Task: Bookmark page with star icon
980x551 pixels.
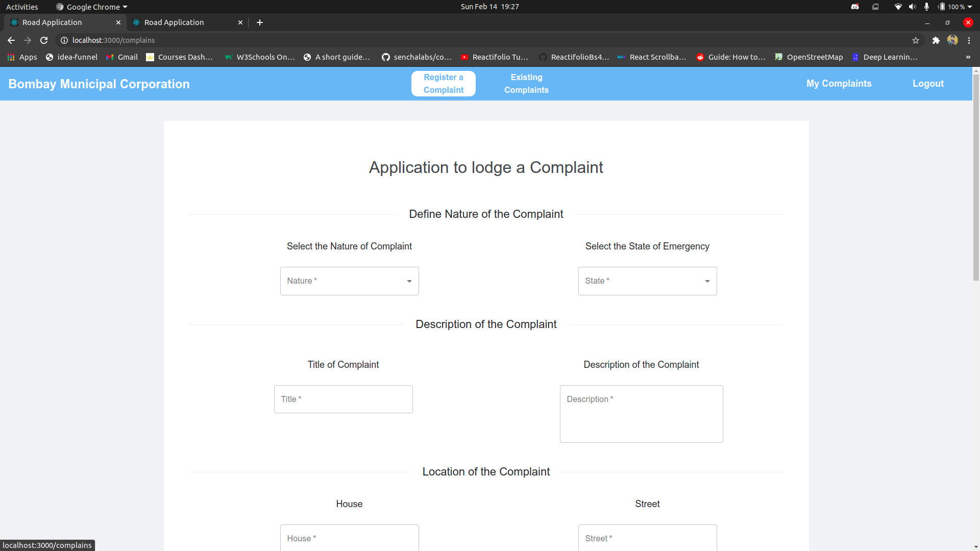Action: tap(916, 40)
